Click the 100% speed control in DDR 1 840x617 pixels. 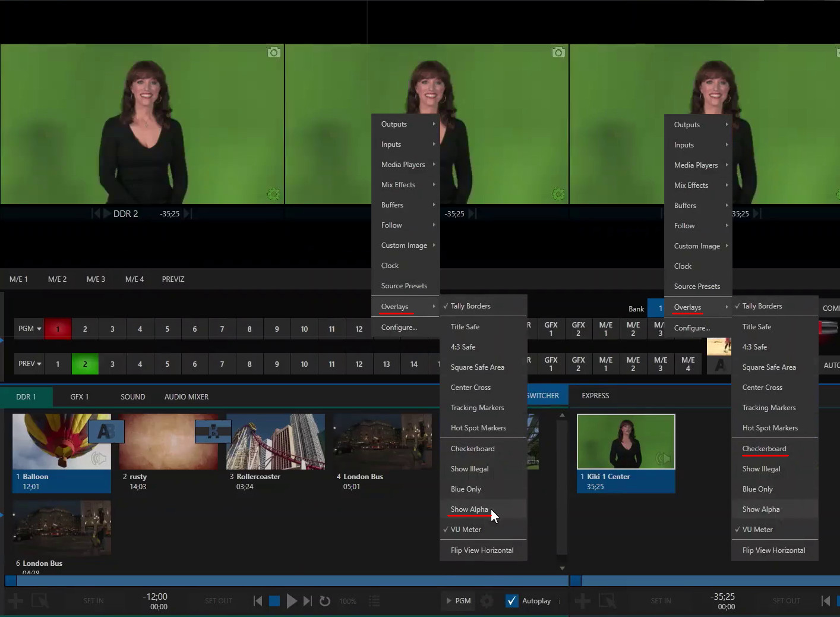[x=348, y=601]
